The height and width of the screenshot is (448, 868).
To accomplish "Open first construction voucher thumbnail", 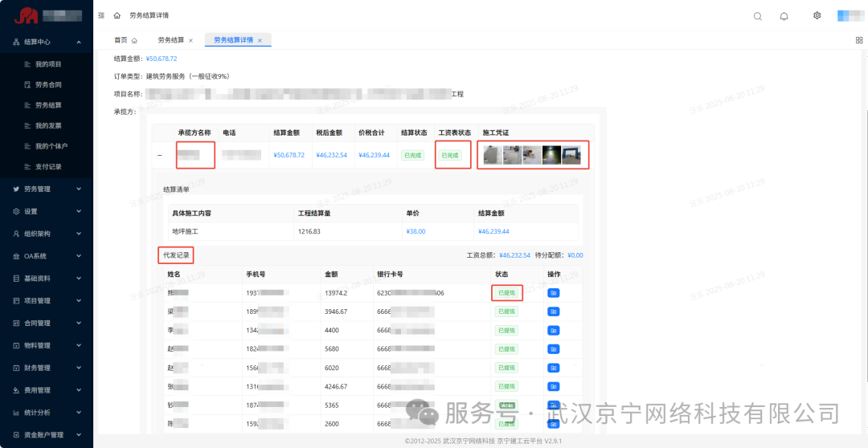I will click(492, 155).
